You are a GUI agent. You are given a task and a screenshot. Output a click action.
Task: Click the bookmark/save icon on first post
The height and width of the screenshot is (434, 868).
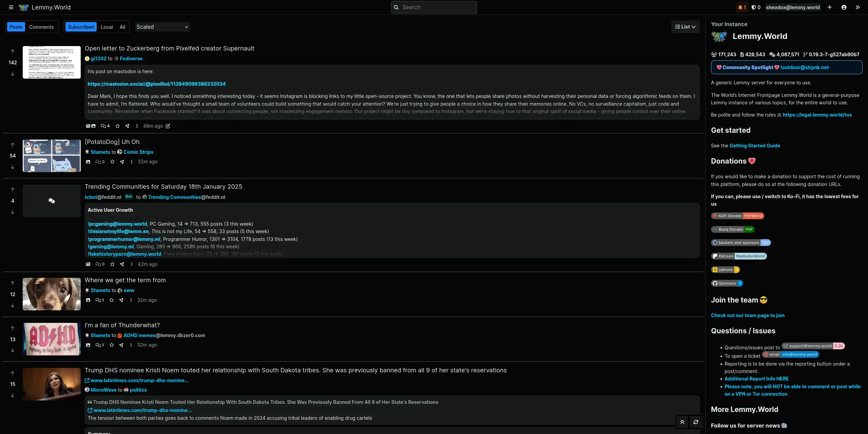[x=118, y=126]
